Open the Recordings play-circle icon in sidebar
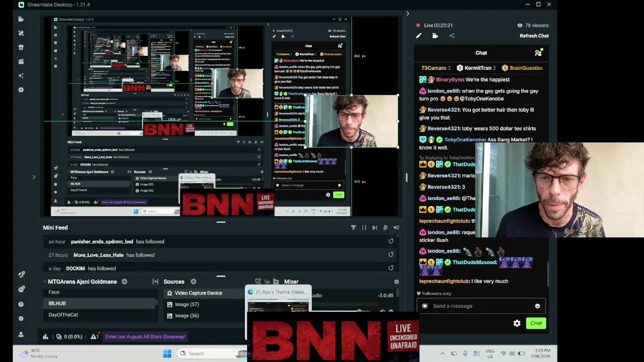 (x=21, y=89)
